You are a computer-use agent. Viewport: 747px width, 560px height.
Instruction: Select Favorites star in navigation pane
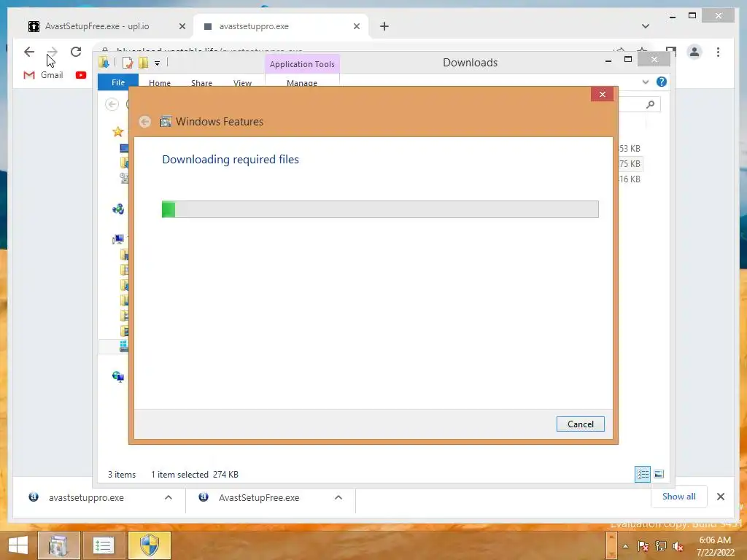click(117, 131)
